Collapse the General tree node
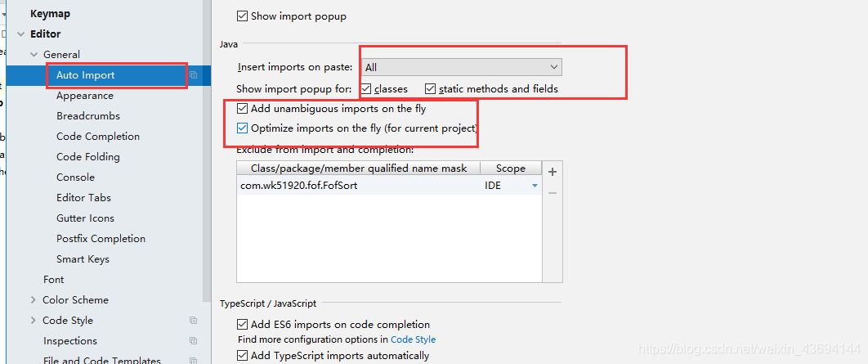The image size is (868, 364). (x=34, y=54)
